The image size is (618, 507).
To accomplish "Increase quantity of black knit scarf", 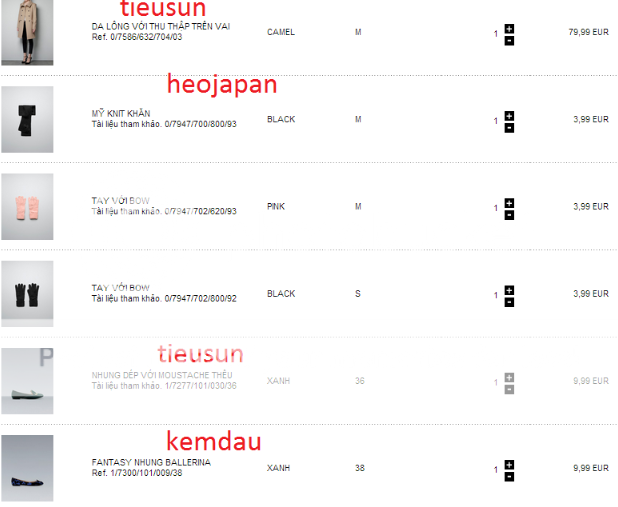I will [509, 115].
